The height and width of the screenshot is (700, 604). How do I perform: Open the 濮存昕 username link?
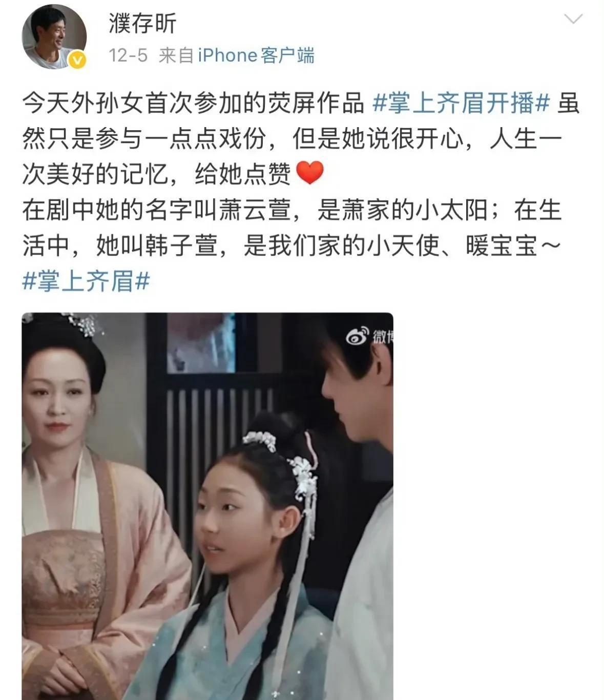click(x=142, y=23)
